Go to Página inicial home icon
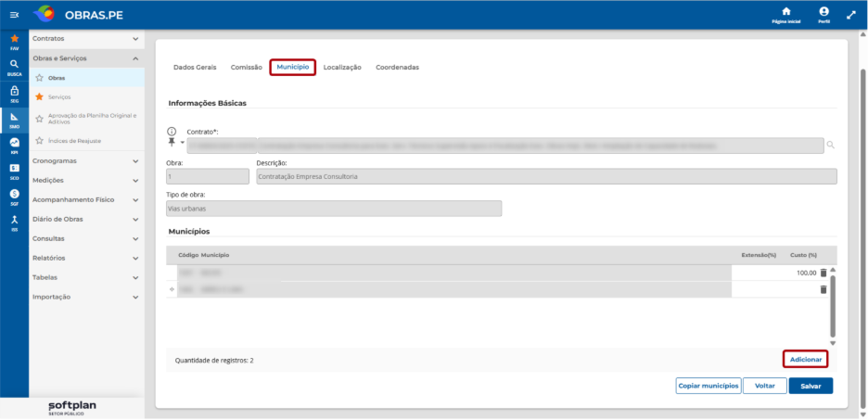 786,15
